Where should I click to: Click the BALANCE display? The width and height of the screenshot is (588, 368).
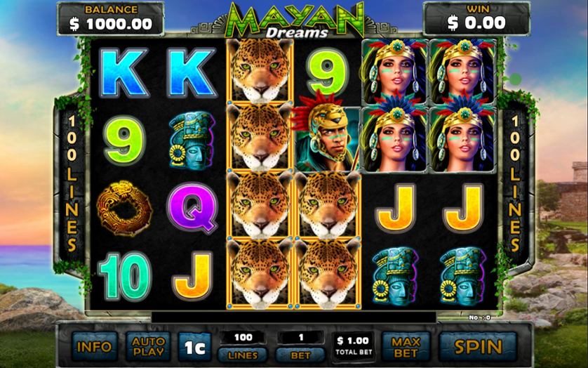tap(111, 19)
